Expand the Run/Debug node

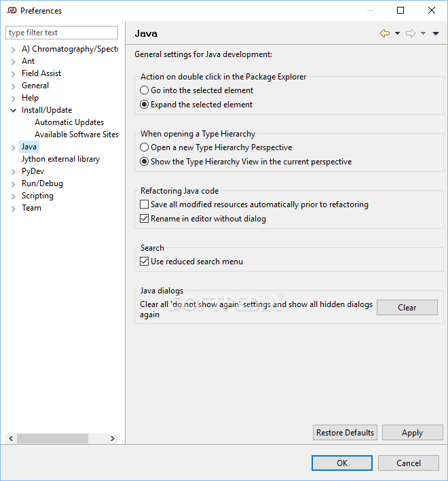pos(13,184)
